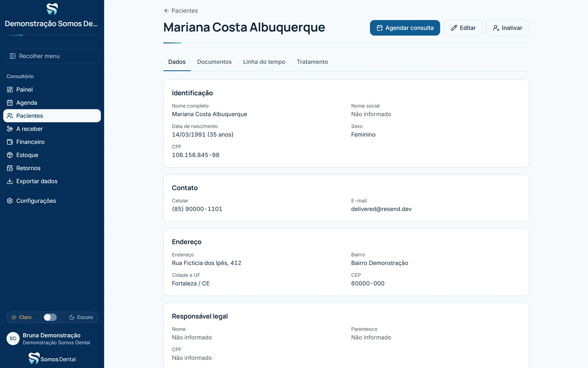The height and width of the screenshot is (368, 588).
Task: Click the CPF value 106.158.845-98
Action: point(196,155)
